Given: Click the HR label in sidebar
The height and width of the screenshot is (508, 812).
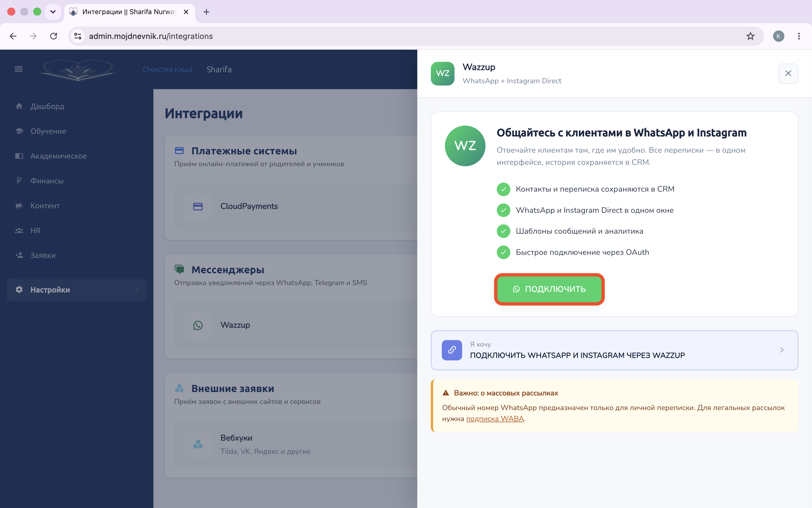Looking at the screenshot, I should point(35,231).
